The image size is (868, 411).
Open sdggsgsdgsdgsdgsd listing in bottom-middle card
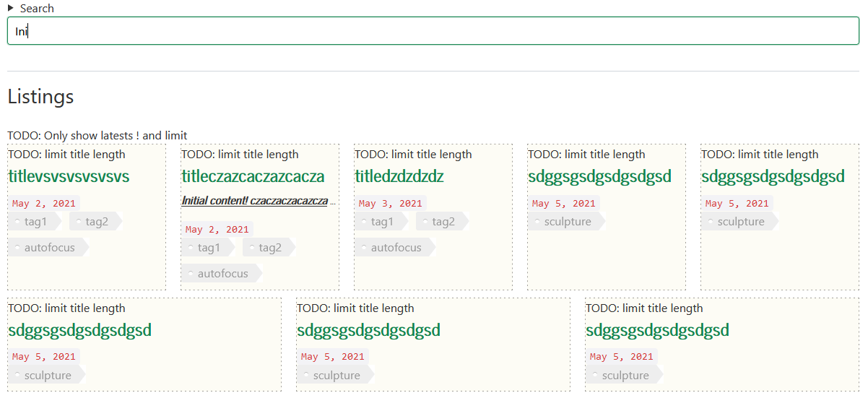point(368,330)
